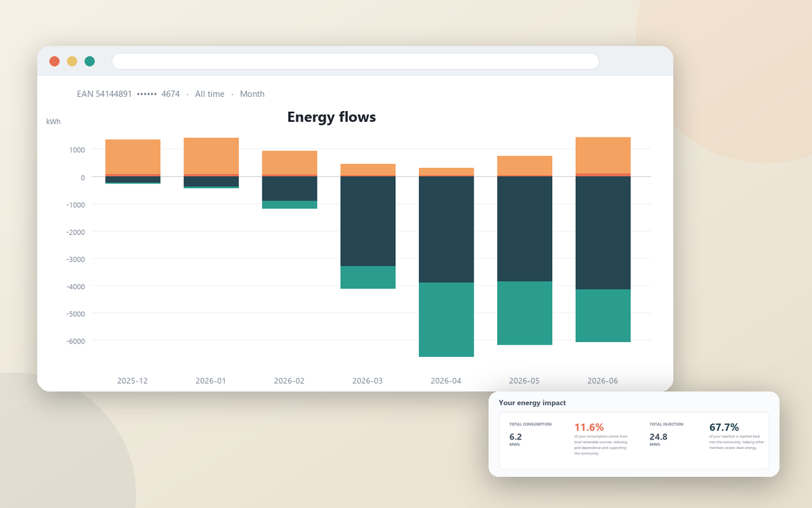812x508 pixels.
Task: Focus the browser address bar
Action: 355,61
